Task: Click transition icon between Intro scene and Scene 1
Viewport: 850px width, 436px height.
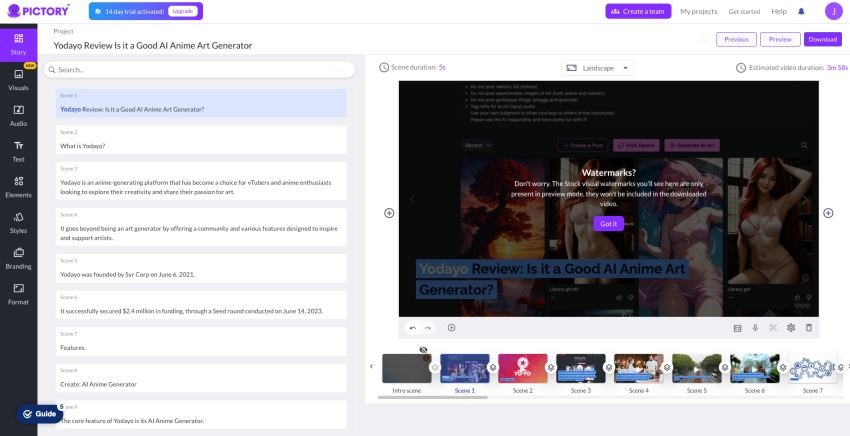Action: click(435, 368)
